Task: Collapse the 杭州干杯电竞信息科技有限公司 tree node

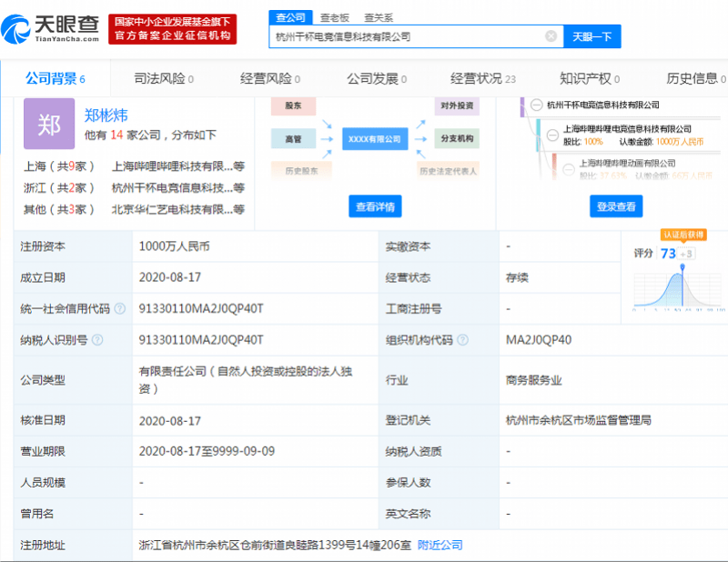Action: point(536,105)
